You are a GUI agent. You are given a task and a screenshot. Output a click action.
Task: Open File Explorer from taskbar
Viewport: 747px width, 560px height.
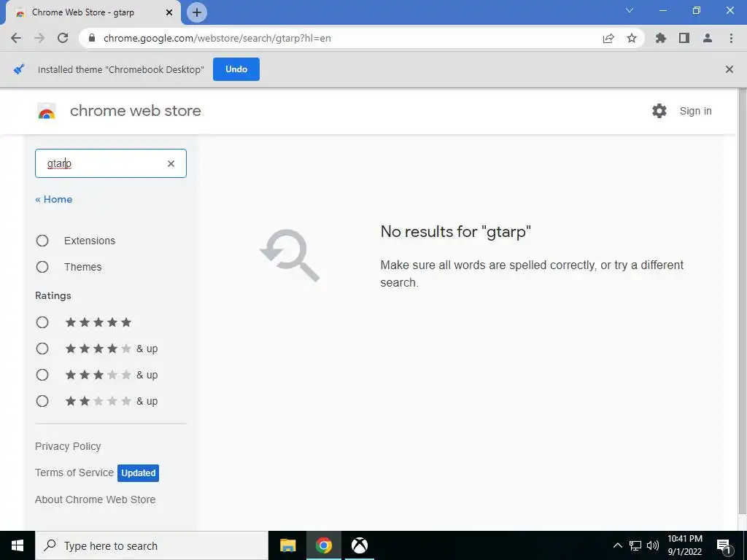pyautogui.click(x=287, y=545)
